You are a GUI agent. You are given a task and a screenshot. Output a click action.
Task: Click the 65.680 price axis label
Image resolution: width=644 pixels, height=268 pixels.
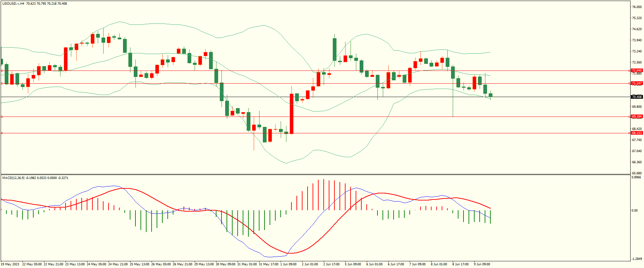637,173
